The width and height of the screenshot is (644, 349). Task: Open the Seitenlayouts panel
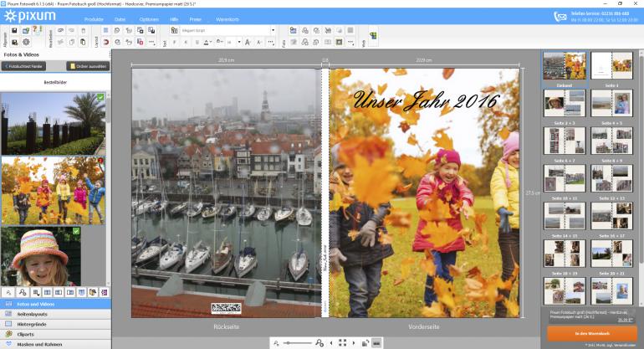click(55, 314)
